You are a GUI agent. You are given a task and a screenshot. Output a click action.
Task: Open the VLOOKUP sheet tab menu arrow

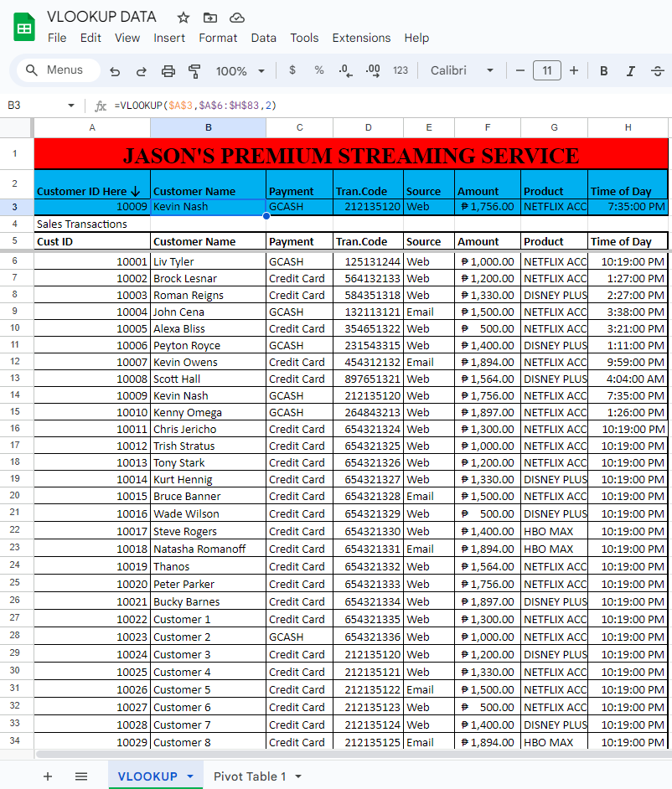[190, 776]
